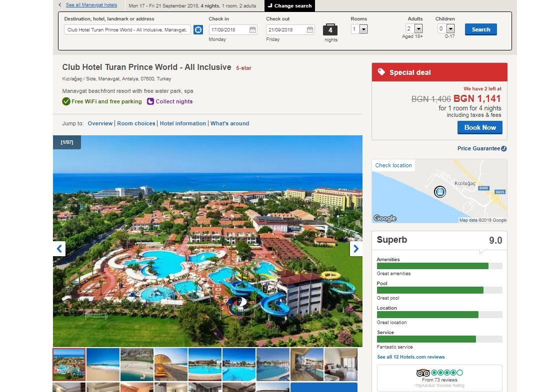
Task: Show next photo with right arrow
Action: [x=356, y=249]
